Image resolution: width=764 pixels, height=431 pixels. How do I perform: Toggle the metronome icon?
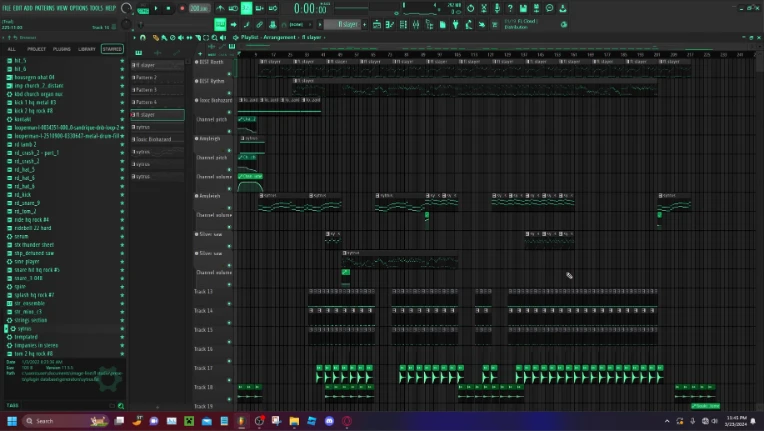(x=220, y=8)
